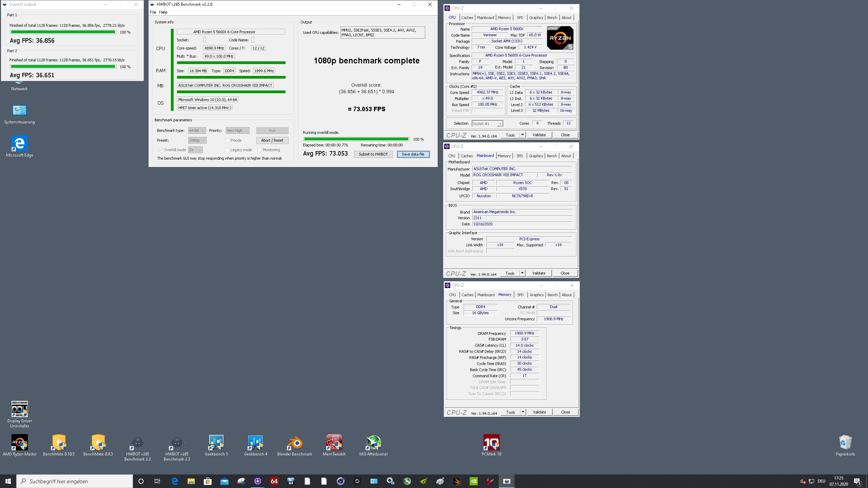This screenshot has width=868, height=488.
Task: Launch Microsoft Edge desktop shortcut
Action: (x=19, y=146)
